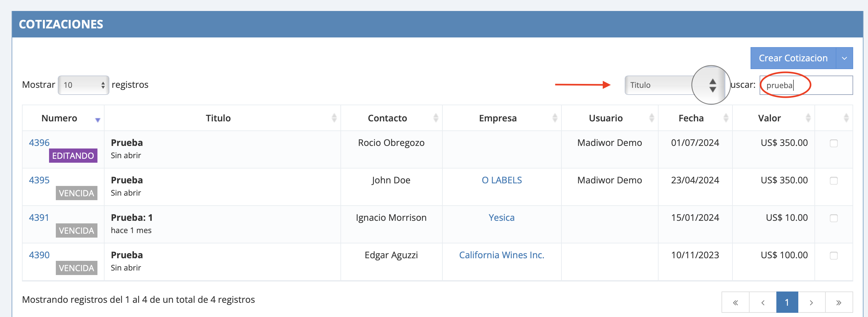
Task: Sort table by Valor column arrows
Action: [808, 118]
